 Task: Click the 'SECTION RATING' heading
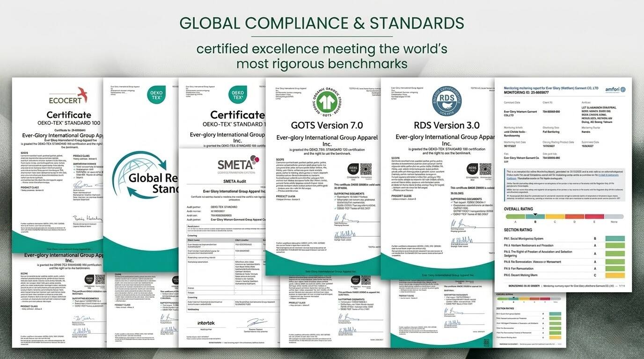point(518,230)
